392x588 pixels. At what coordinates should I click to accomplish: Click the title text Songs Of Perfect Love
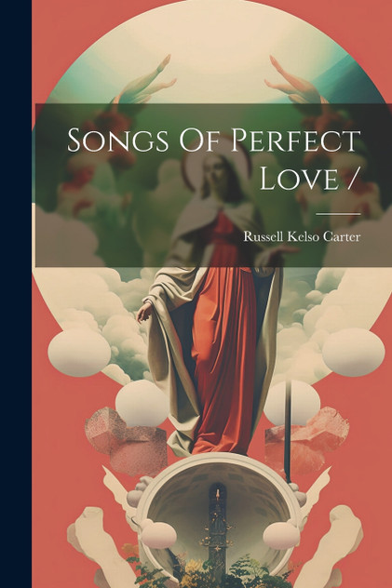pos(214,159)
